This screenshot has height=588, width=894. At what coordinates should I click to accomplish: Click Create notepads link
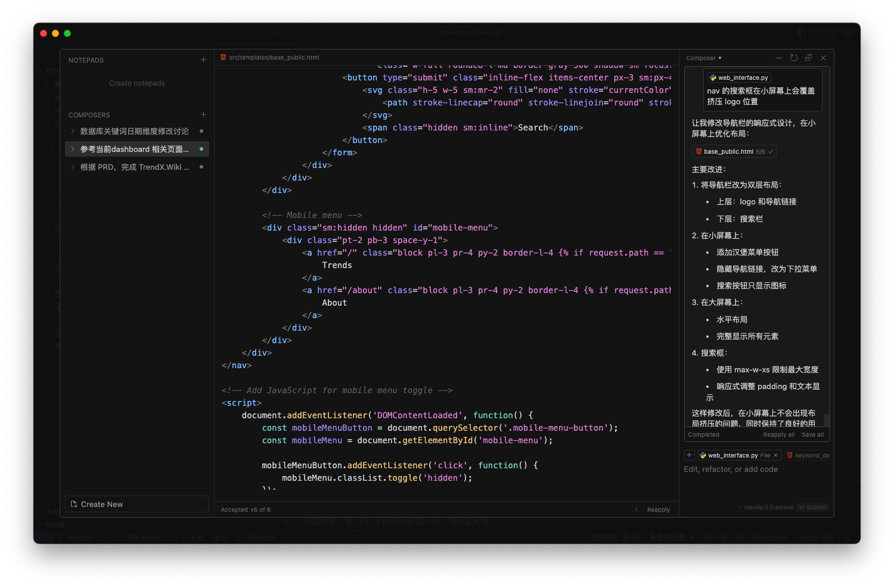137,83
